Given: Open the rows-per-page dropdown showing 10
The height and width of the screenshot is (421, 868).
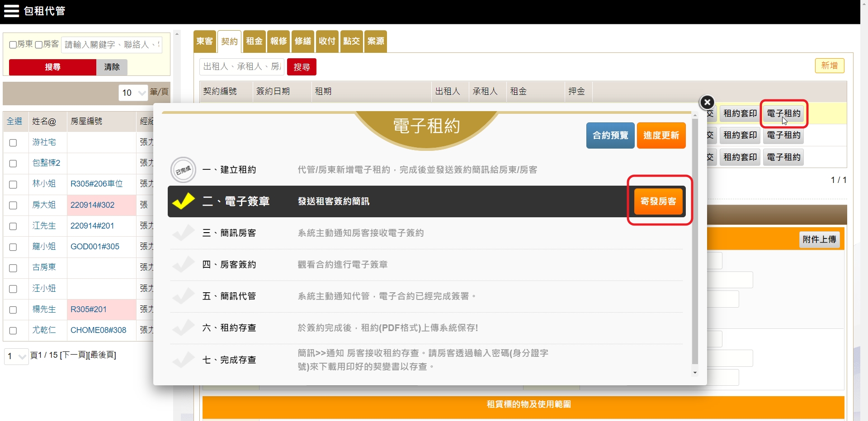Looking at the screenshot, I should pyautogui.click(x=133, y=93).
